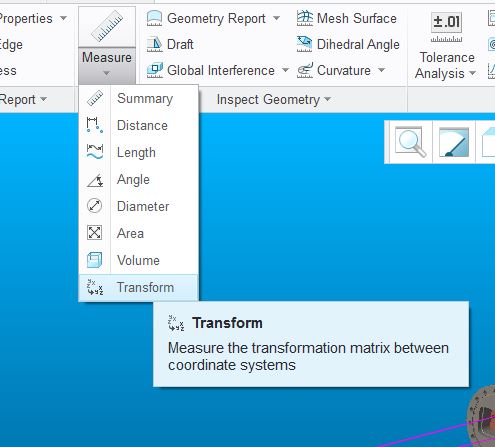The width and height of the screenshot is (495, 447).
Task: Click the Geometry Report icon
Action: coord(154,18)
